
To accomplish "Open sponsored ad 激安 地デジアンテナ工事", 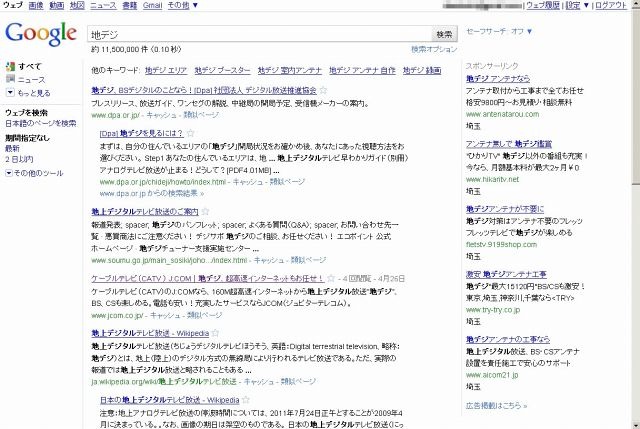I will [506, 274].
